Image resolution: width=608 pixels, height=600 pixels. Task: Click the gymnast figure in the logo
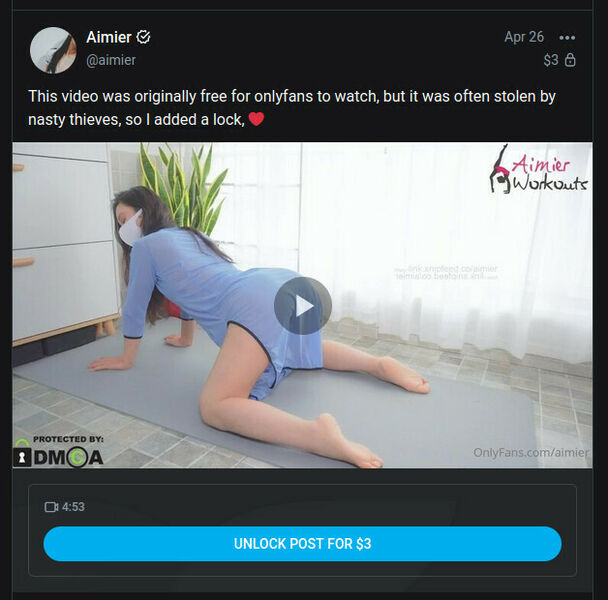coord(499,169)
